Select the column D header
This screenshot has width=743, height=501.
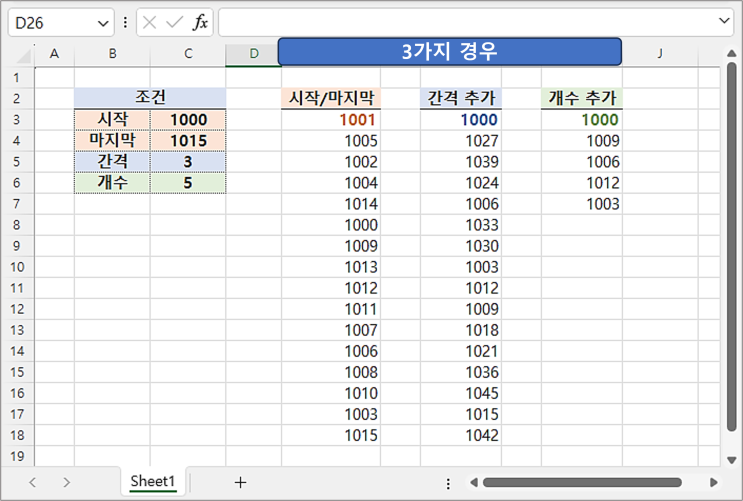click(253, 53)
